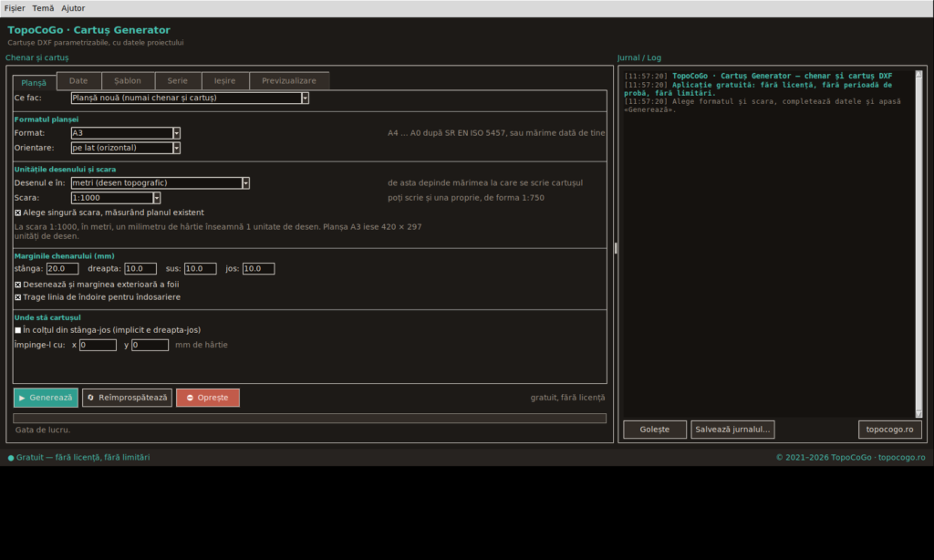Click the 'Unde stă cartușul' heading
The width and height of the screenshot is (934, 560).
coord(47,317)
